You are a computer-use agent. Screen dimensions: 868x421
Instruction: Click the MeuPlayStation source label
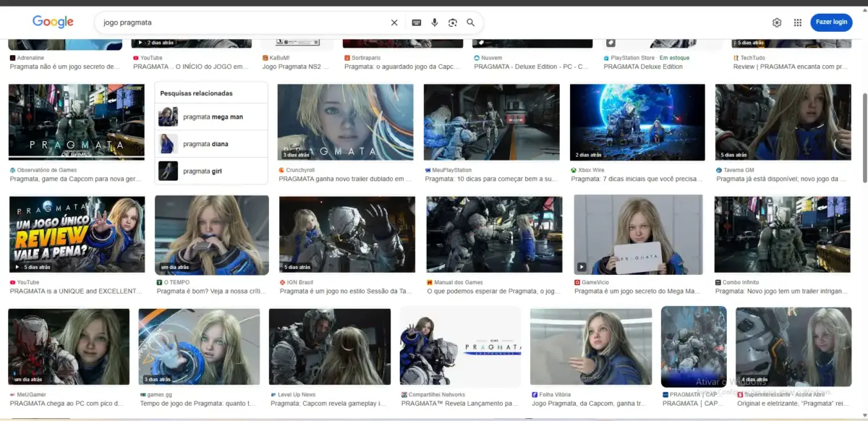[x=451, y=170]
